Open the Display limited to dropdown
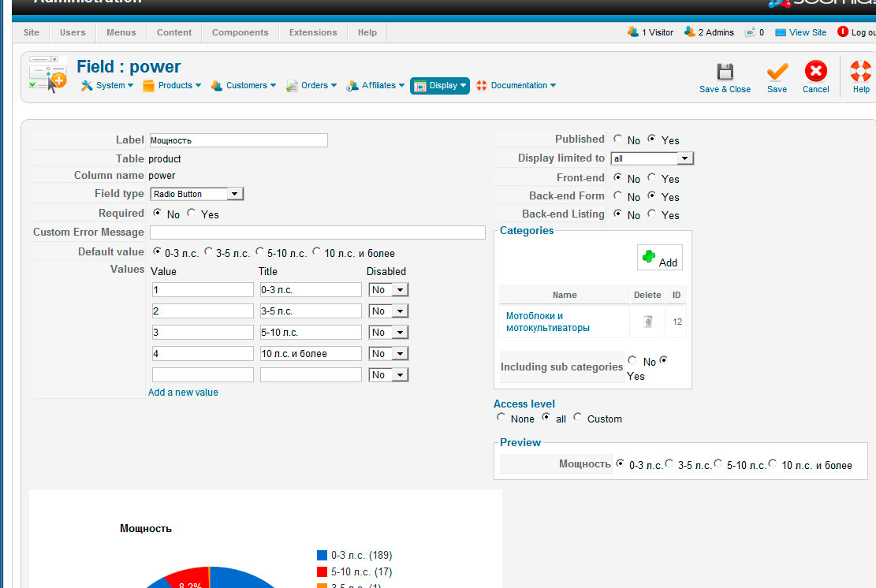876x588 pixels. point(652,158)
